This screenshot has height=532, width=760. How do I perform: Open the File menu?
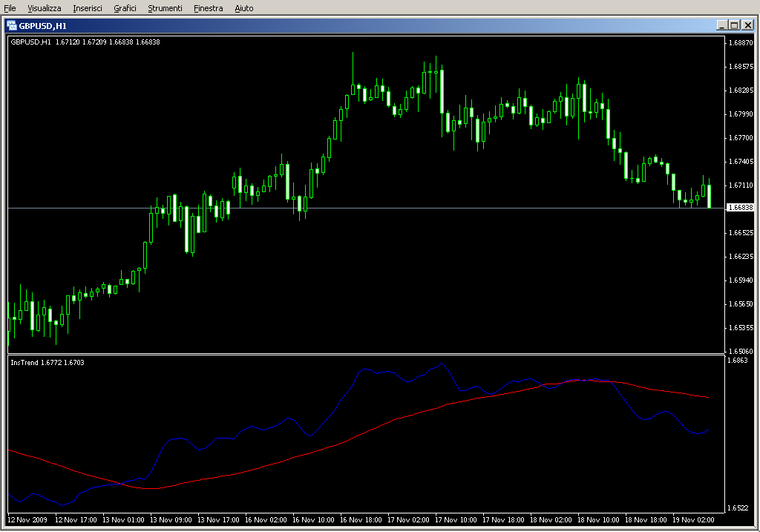click(x=10, y=8)
